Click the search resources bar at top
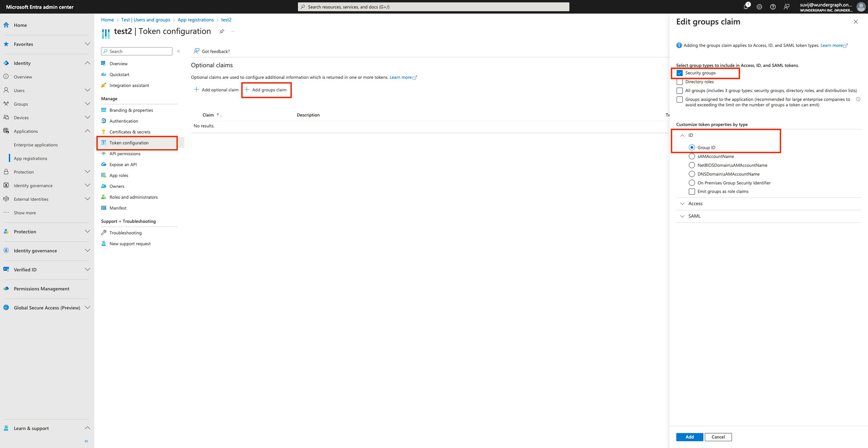The image size is (868, 448). [433, 6]
